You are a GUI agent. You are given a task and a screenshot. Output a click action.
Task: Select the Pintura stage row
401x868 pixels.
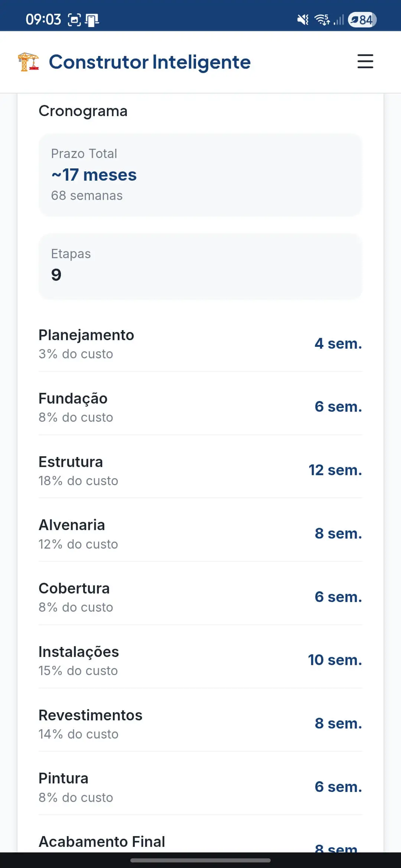[x=200, y=787]
